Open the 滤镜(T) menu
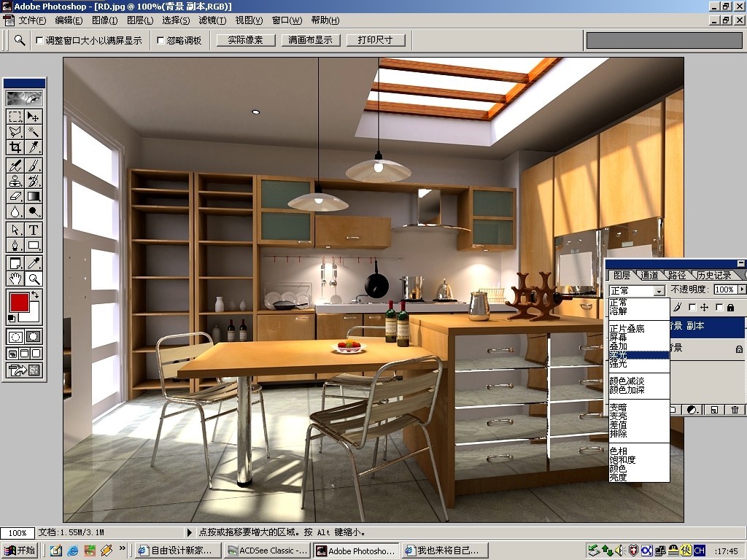This screenshot has width=747, height=560. (212, 20)
